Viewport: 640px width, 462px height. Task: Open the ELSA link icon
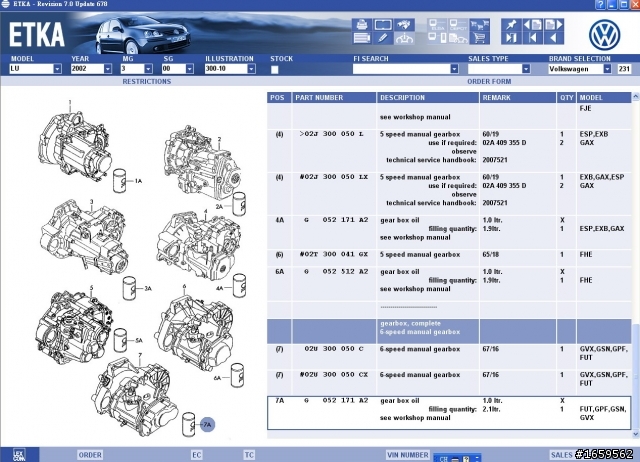click(438, 24)
